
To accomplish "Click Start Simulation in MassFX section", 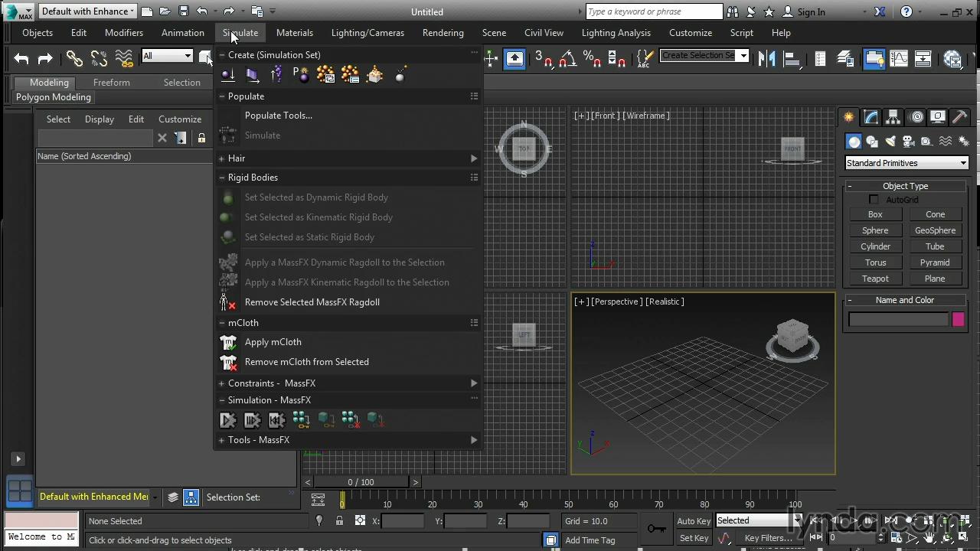I will [227, 419].
